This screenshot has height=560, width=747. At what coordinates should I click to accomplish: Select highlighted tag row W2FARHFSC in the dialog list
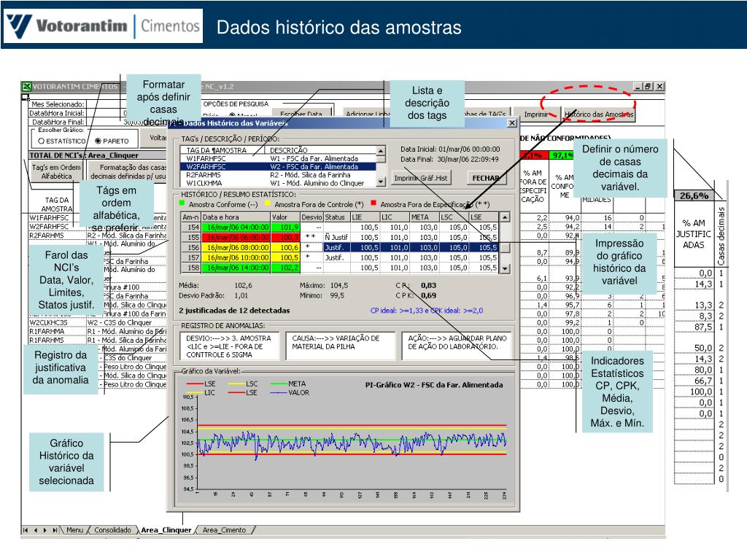tap(278, 167)
